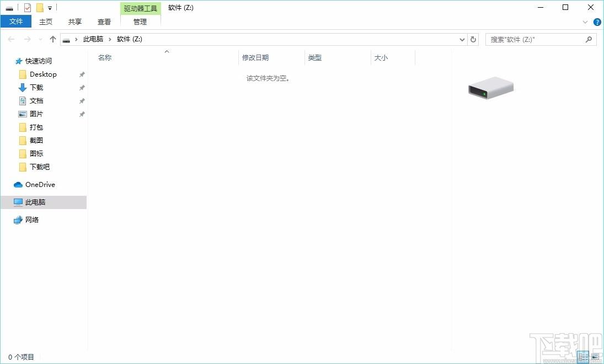
Task: Select the 驱动器工具 contextual tab header
Action: pyautogui.click(x=140, y=8)
